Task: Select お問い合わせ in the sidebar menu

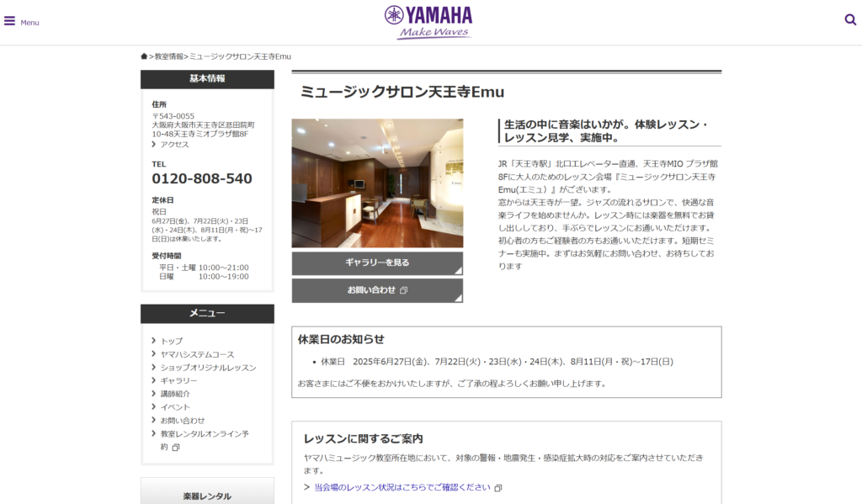Action: [183, 421]
